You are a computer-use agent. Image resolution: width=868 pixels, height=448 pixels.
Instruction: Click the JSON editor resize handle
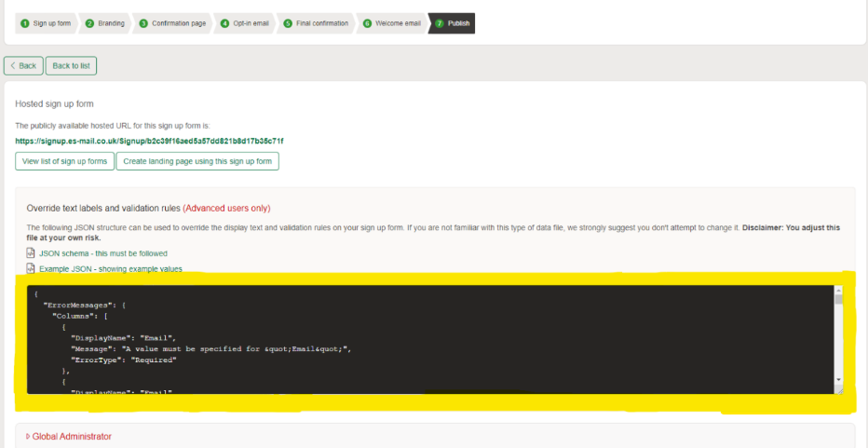[x=838, y=390]
